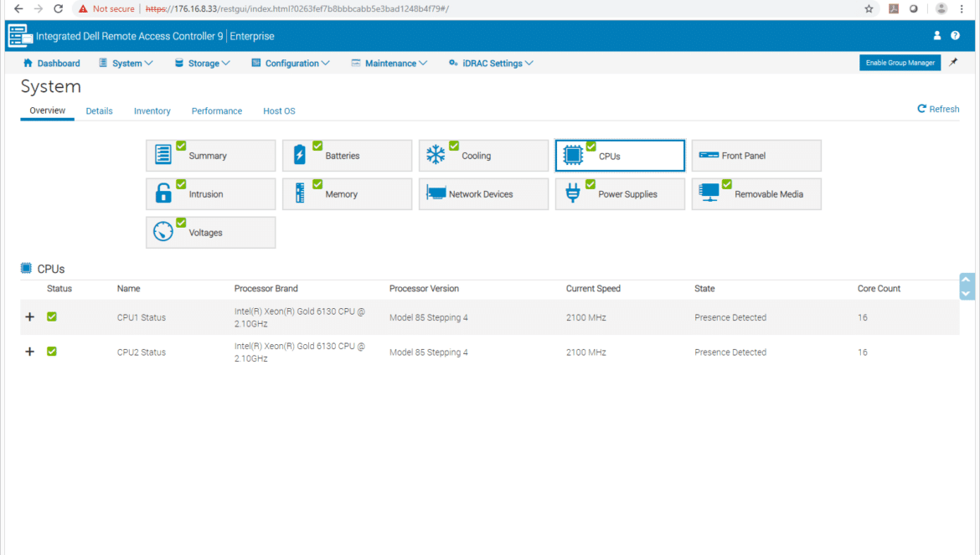
Task: Click Enable Group Manager button
Action: pos(900,63)
